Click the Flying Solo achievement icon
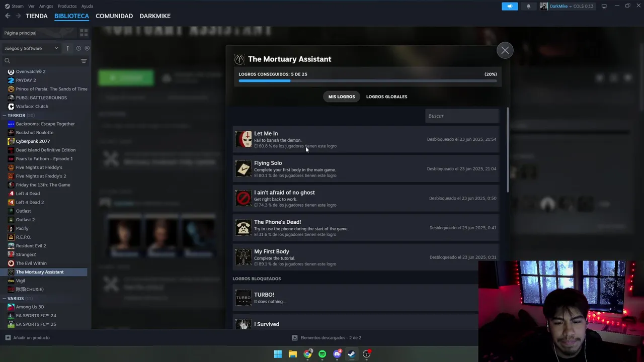 244,169
